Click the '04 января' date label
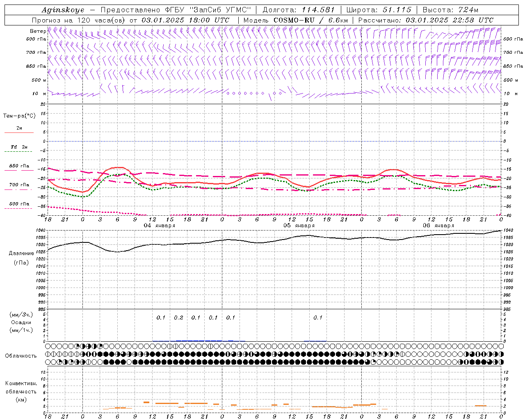This screenshot has height=420, width=525. coord(160,226)
